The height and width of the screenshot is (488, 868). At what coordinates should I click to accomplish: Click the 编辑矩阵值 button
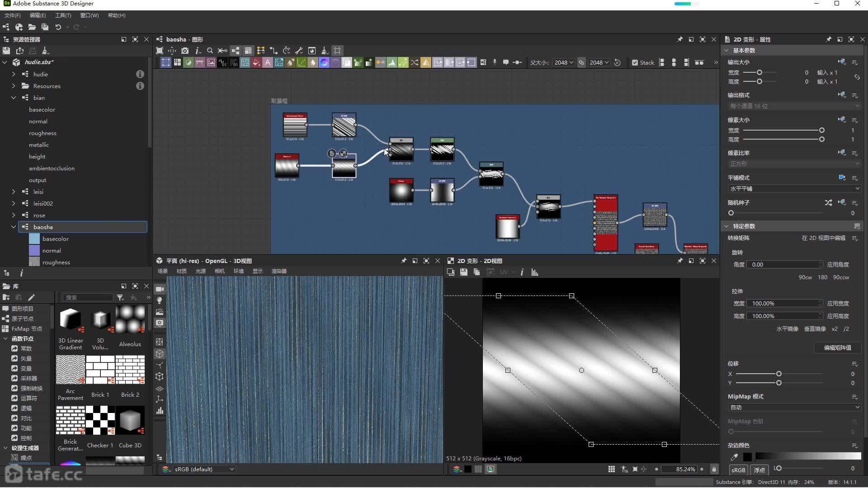click(x=837, y=347)
